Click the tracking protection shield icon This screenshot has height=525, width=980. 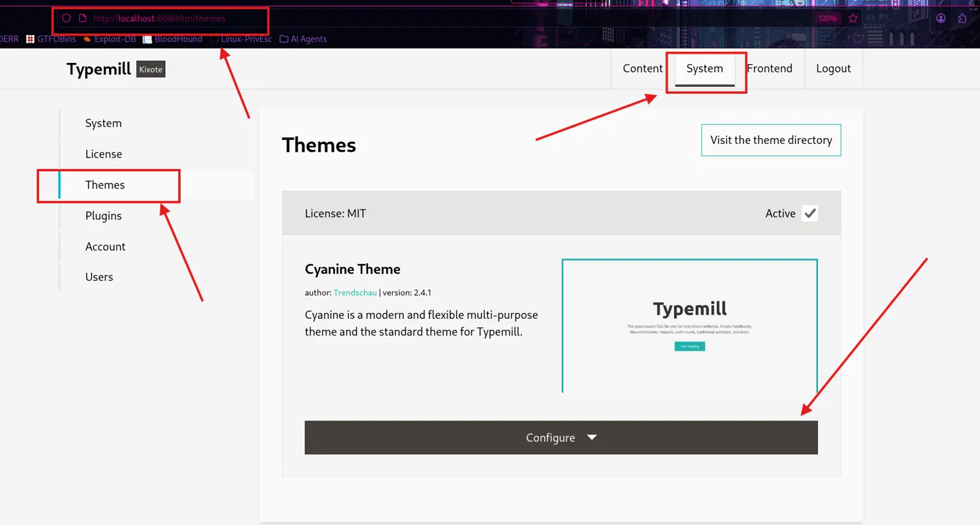(x=65, y=18)
